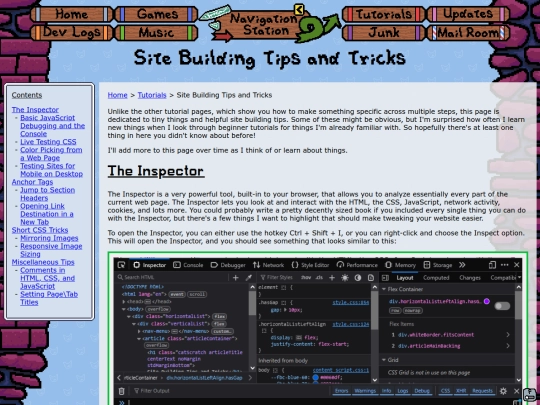
Task: Switch to the Computed sidebar tab
Action: tap(436, 278)
